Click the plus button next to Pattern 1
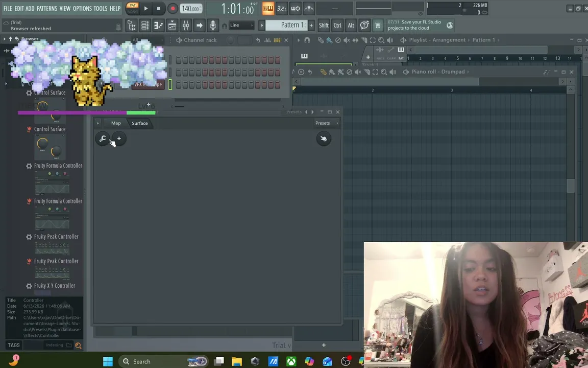Viewport: 588px width, 368px height. point(311,25)
